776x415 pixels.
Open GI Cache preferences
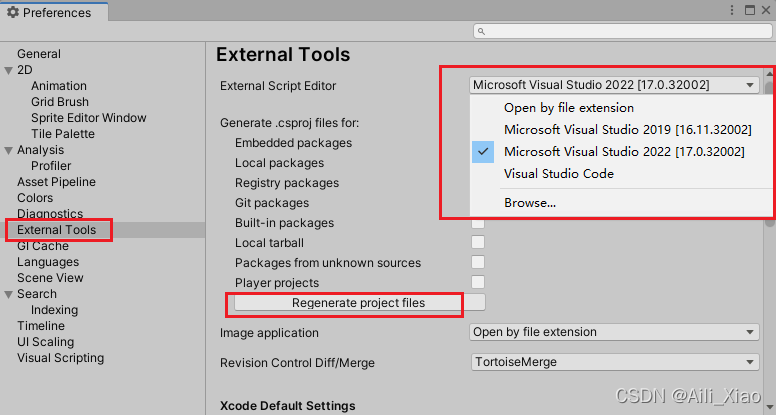(x=43, y=246)
